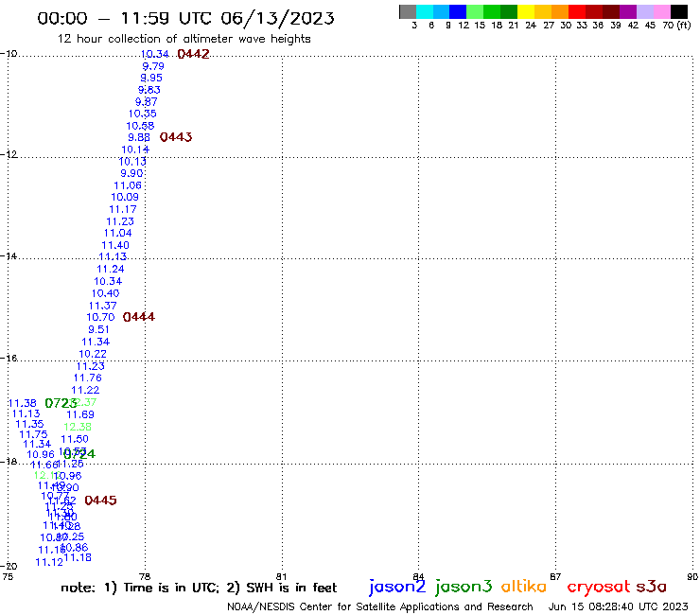Click the jason3 pass time 0723
Image resolution: width=700 pixels, height=615 pixels.
(61, 403)
